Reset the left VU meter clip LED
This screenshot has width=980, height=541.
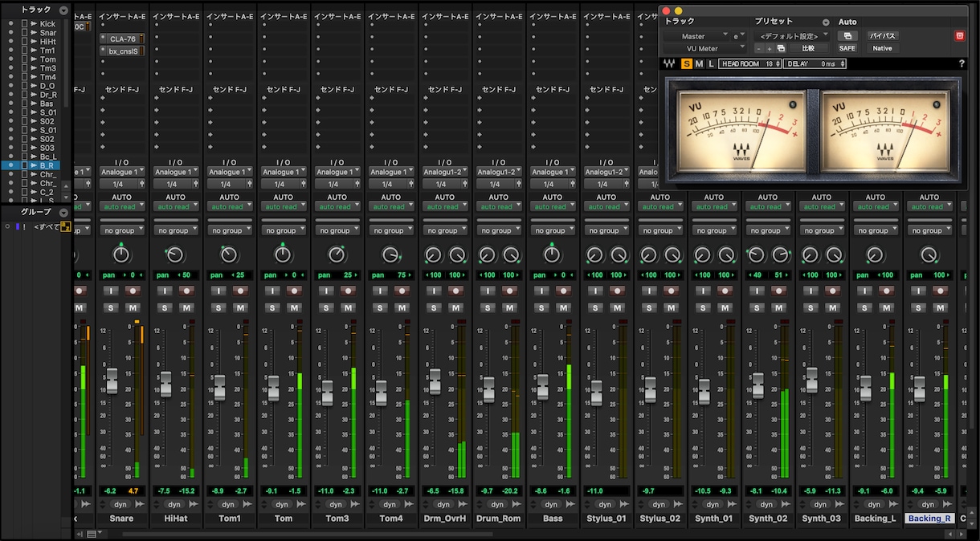tap(791, 104)
